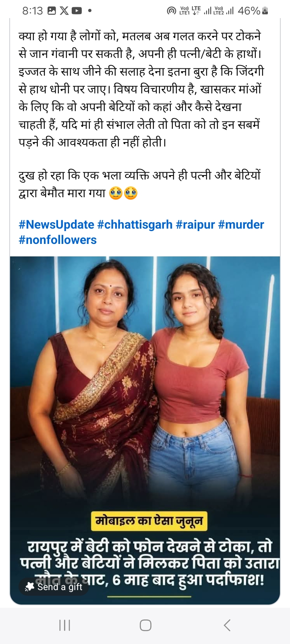Tap the LTE1 signal strength indicator

[207, 11]
